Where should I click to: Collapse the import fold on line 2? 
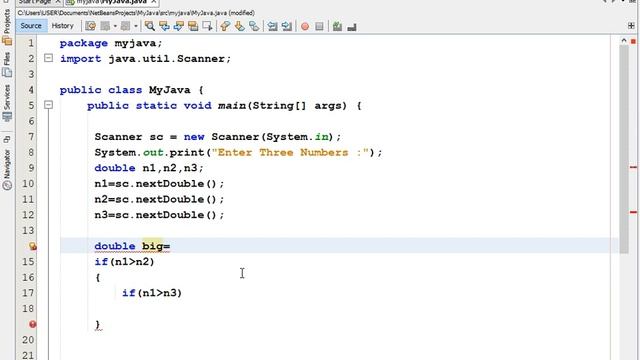coord(48,58)
